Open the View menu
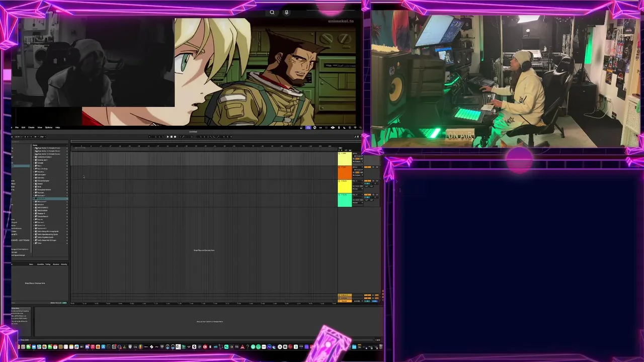The height and width of the screenshot is (362, 644). point(40,128)
